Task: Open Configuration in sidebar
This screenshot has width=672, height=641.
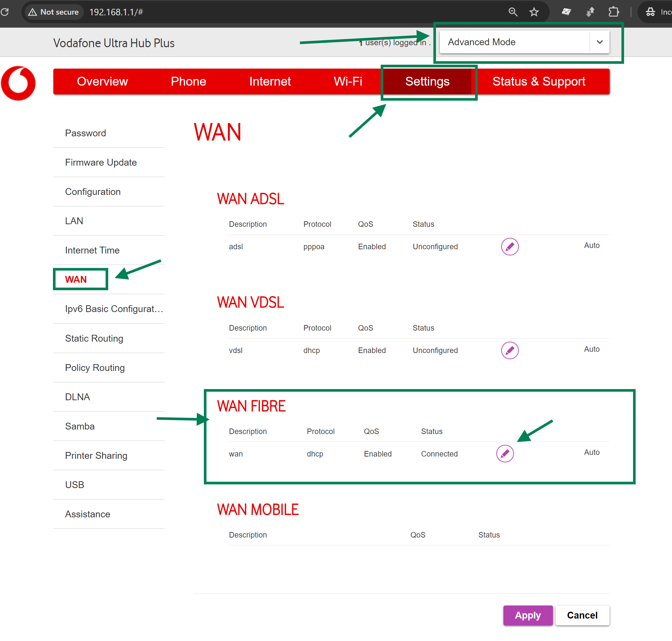Action: (109, 192)
